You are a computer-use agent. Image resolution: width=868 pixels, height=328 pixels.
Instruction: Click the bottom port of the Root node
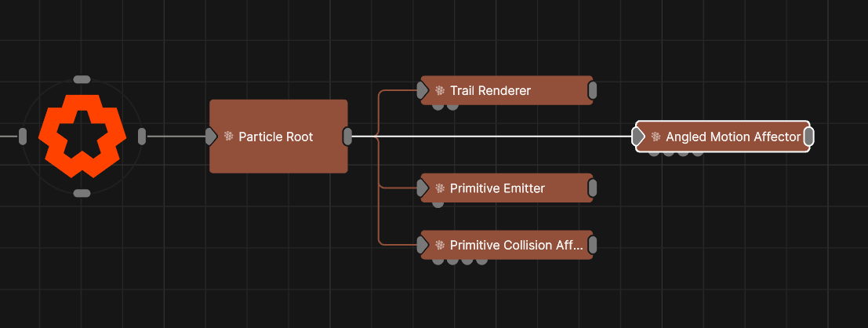click(82, 193)
